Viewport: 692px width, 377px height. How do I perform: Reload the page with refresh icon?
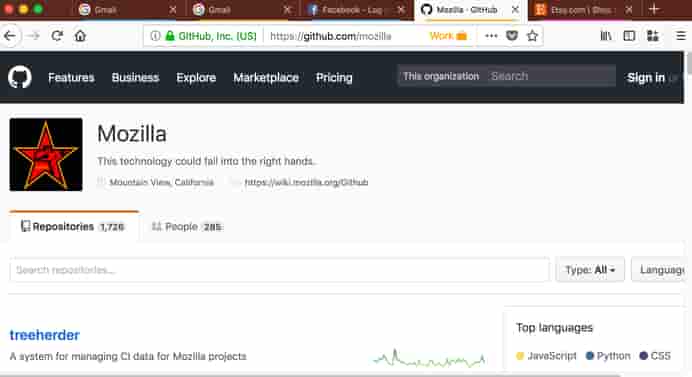tap(57, 36)
